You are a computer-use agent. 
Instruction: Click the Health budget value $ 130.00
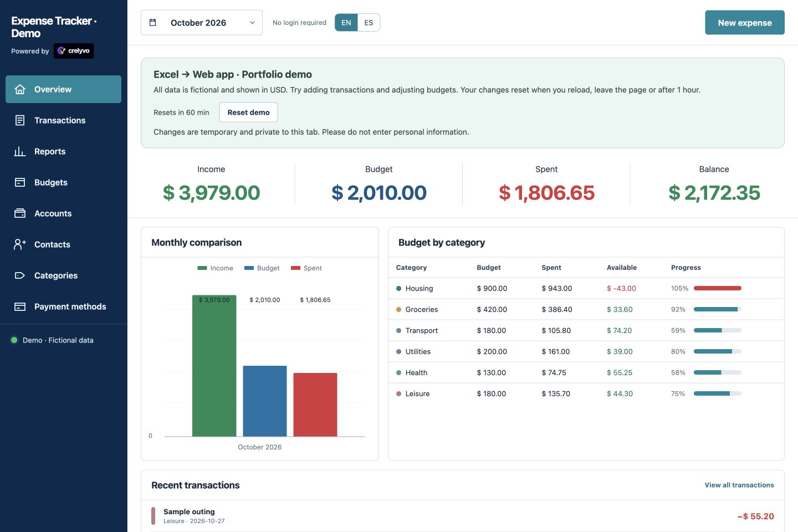click(491, 372)
